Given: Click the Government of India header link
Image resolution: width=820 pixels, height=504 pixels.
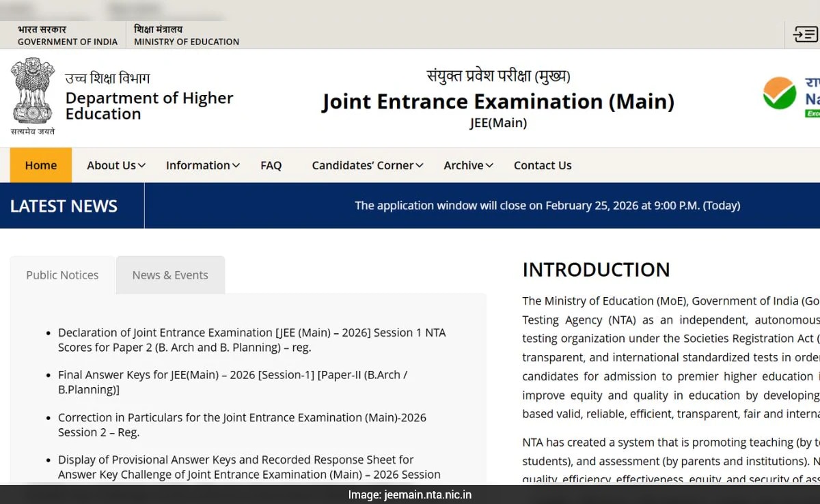Looking at the screenshot, I should 68,36.
